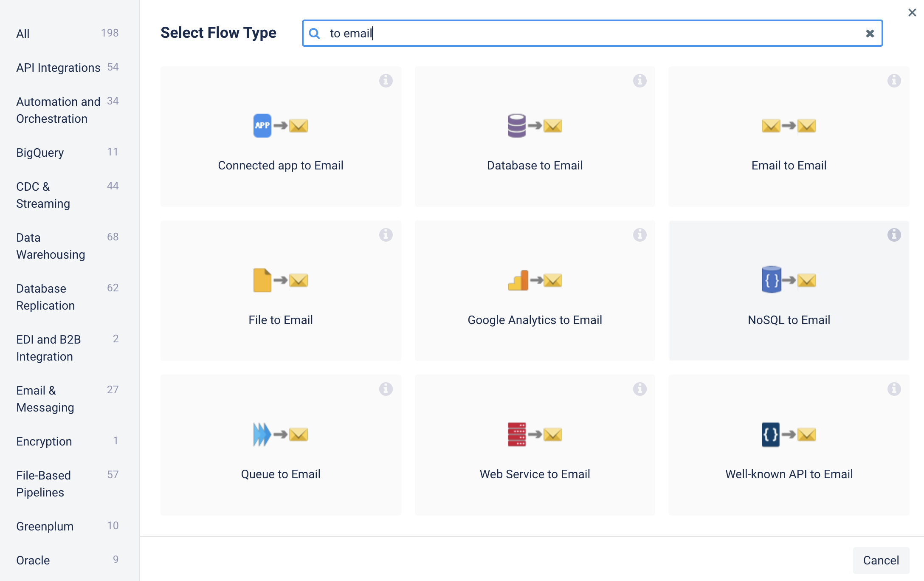
Task: Click the Well-known API to Email icon
Action: (789, 434)
